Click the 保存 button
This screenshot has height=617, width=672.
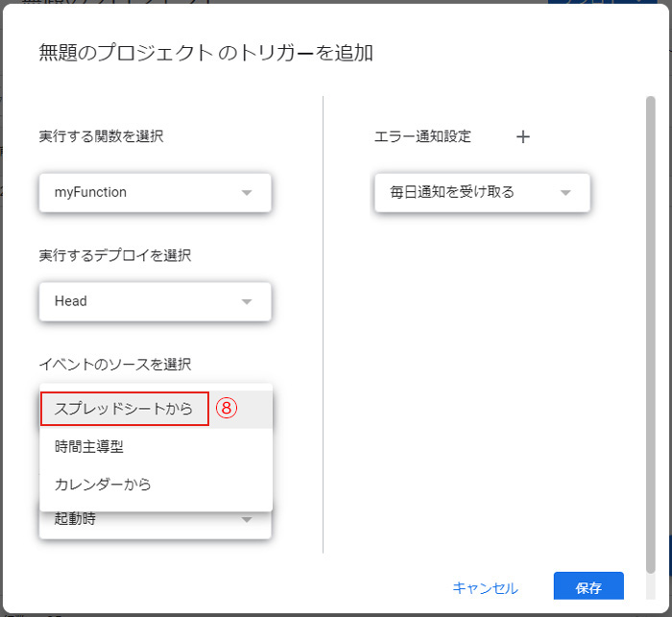pyautogui.click(x=588, y=586)
